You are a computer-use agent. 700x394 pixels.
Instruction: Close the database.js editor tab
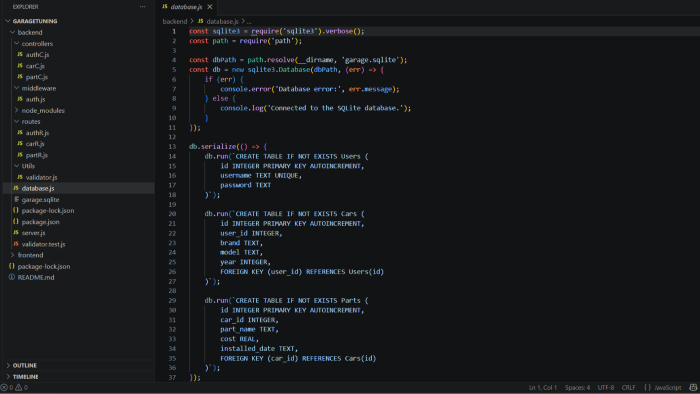(x=209, y=7)
